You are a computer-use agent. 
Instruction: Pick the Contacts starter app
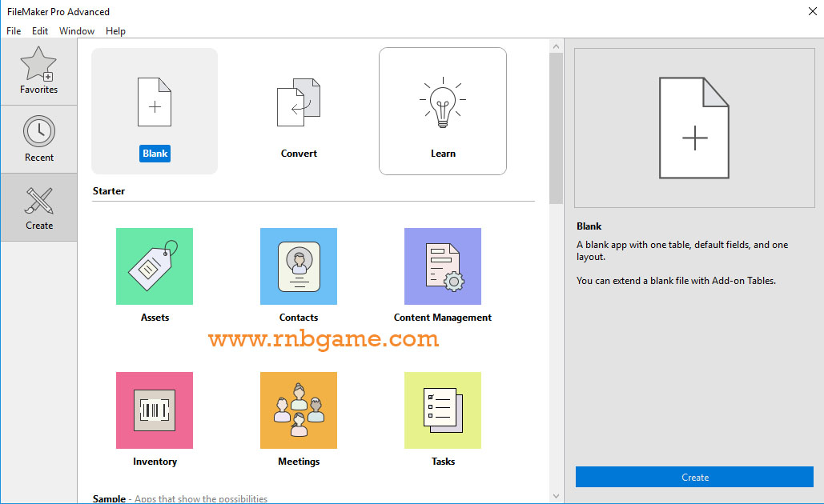point(299,275)
